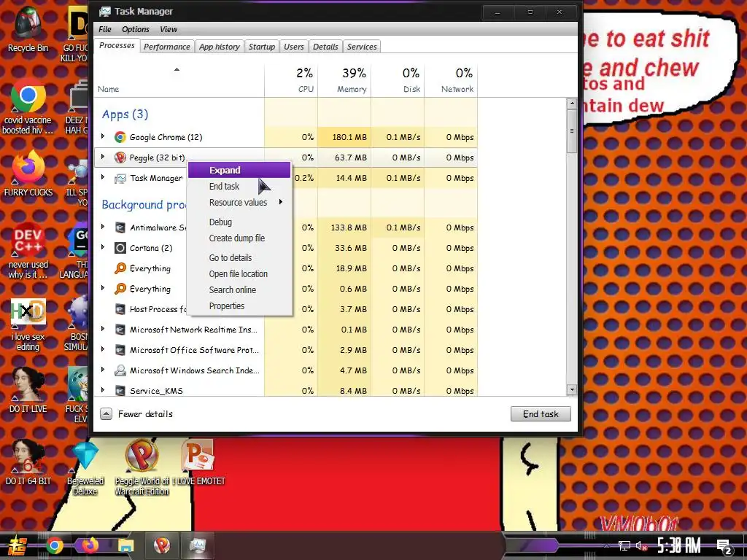Open Chrome from the taskbar
Viewport: 747px width, 560px height.
54,545
